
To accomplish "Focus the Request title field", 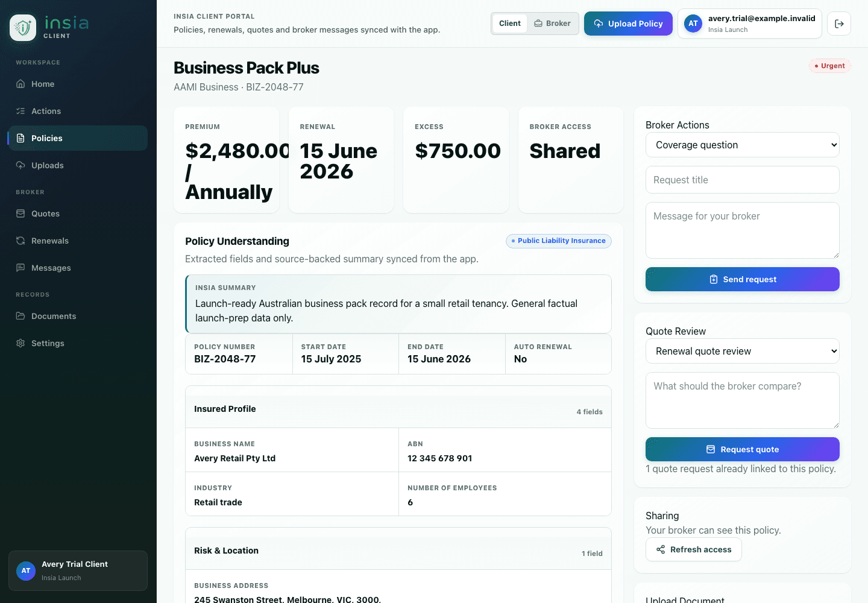I will [743, 180].
